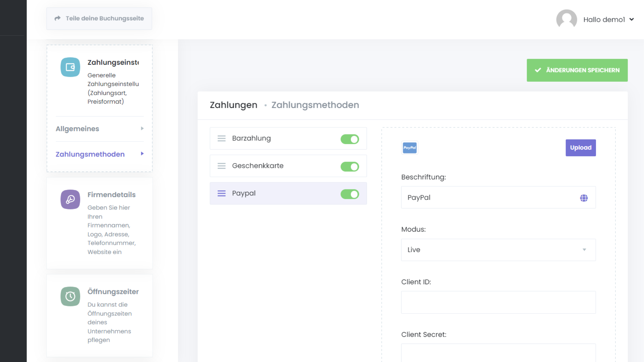Expand the Allgemeines section arrow
This screenshot has height=362, width=644.
[x=142, y=129]
